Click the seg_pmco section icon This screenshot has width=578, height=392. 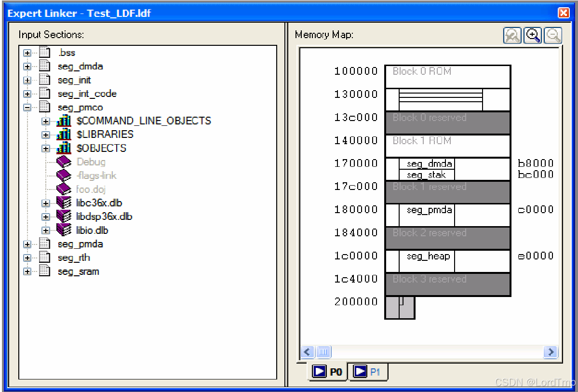pyautogui.click(x=44, y=107)
